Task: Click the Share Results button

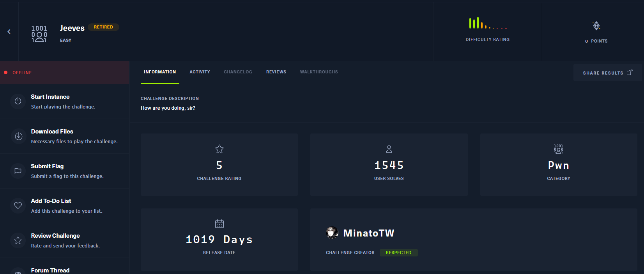Action: click(x=607, y=73)
